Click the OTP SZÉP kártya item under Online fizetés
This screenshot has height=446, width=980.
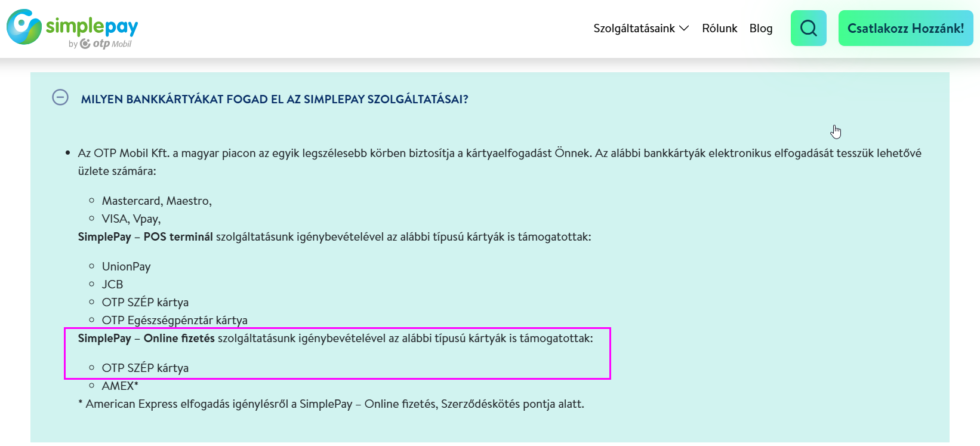point(145,368)
